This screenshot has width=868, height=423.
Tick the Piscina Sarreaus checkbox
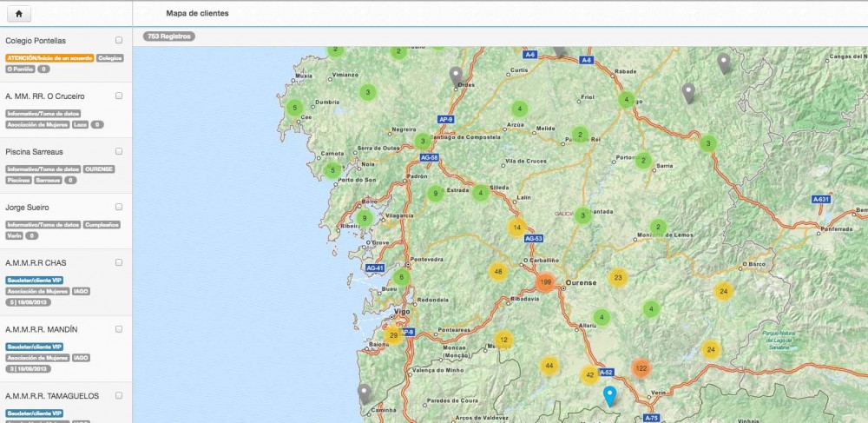[x=119, y=151]
